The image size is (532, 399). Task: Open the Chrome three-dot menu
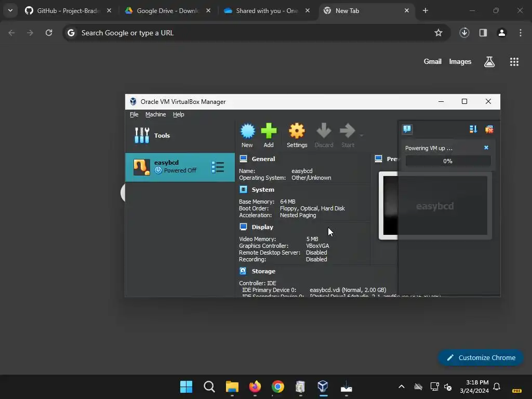pos(521,33)
